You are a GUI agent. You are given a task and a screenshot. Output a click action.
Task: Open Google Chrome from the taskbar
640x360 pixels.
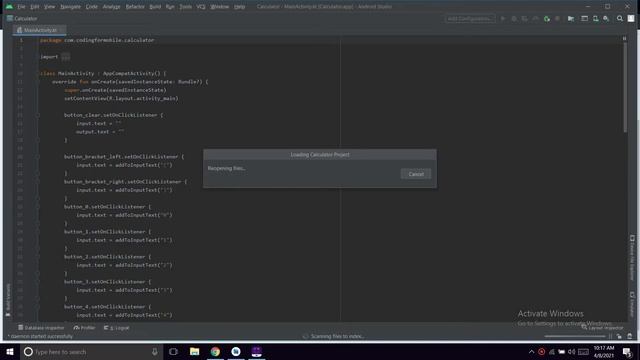pos(215,352)
